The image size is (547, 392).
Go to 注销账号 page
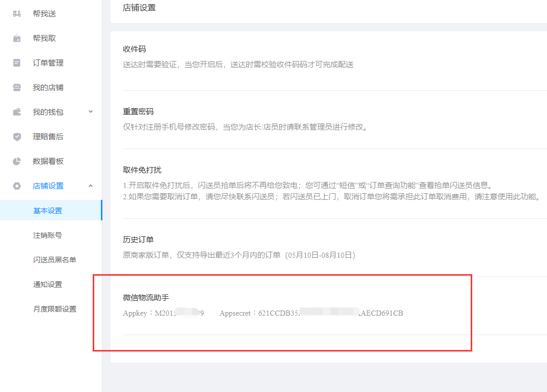tap(48, 235)
